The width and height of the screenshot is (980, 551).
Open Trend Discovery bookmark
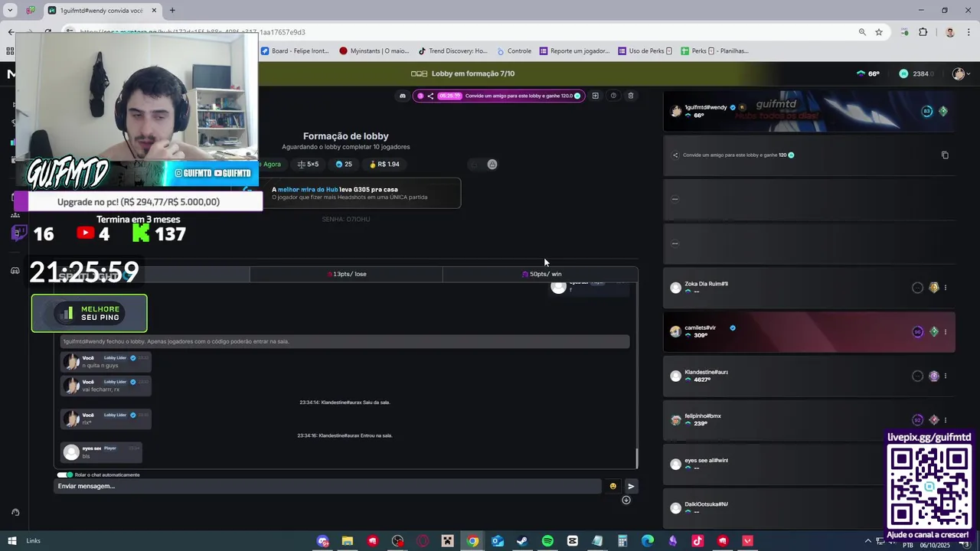(452, 51)
